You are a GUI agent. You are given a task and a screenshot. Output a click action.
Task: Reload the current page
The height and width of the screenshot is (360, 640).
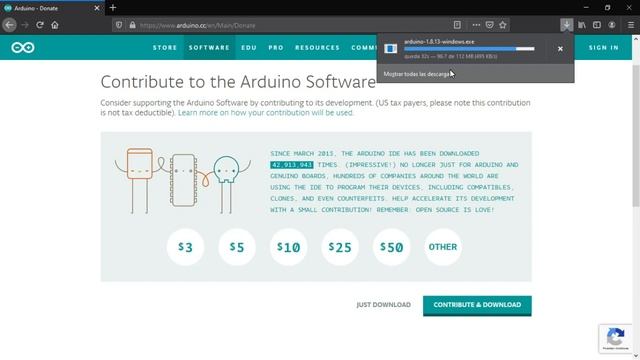pyautogui.click(x=40, y=25)
